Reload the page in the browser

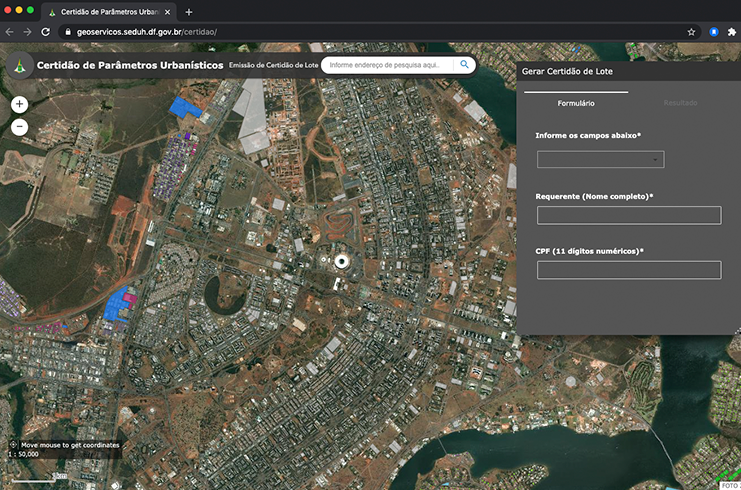[46, 32]
